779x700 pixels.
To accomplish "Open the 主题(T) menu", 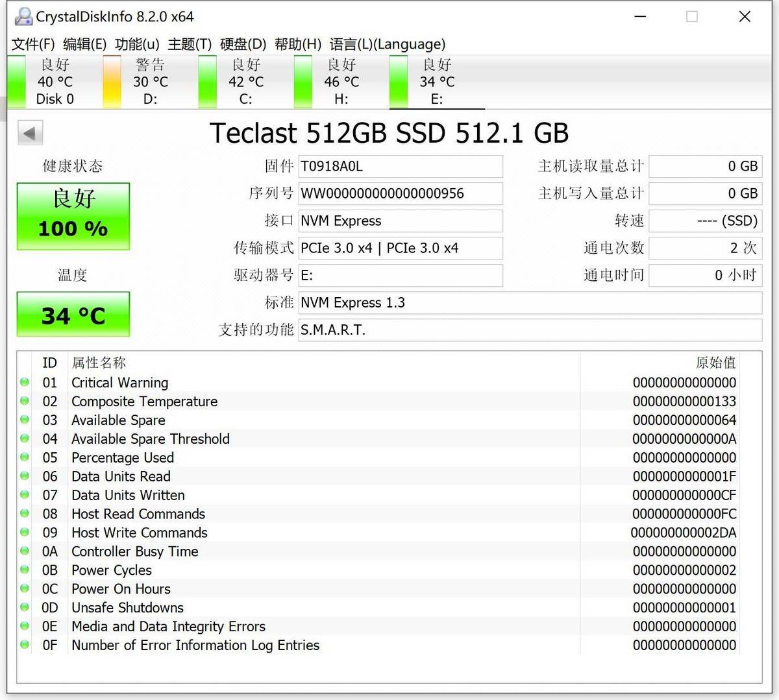I will point(190,44).
